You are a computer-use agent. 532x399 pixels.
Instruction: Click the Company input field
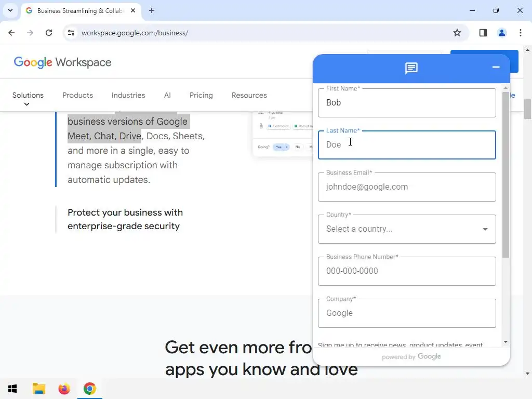tap(407, 313)
